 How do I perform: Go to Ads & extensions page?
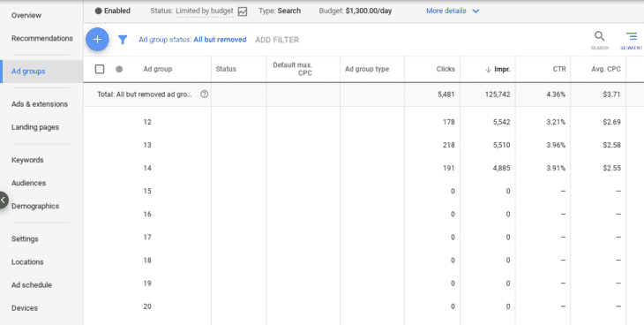[x=40, y=104]
